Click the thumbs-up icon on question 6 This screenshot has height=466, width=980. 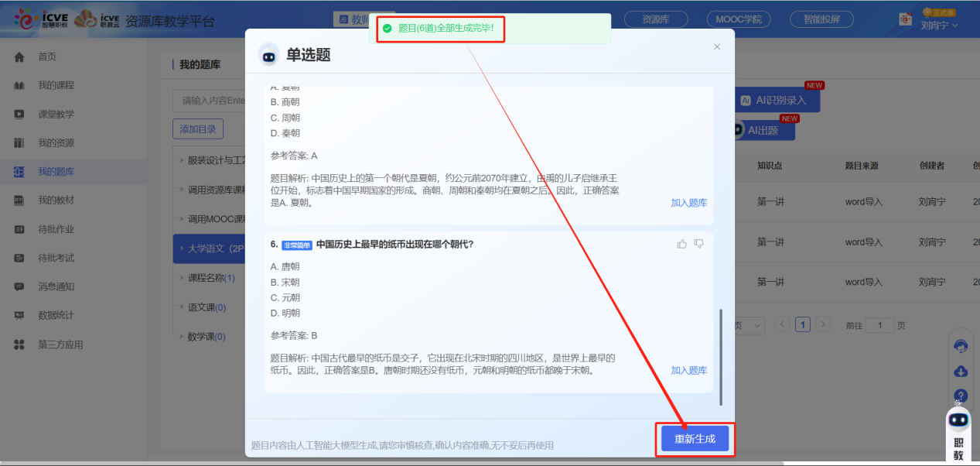[681, 244]
